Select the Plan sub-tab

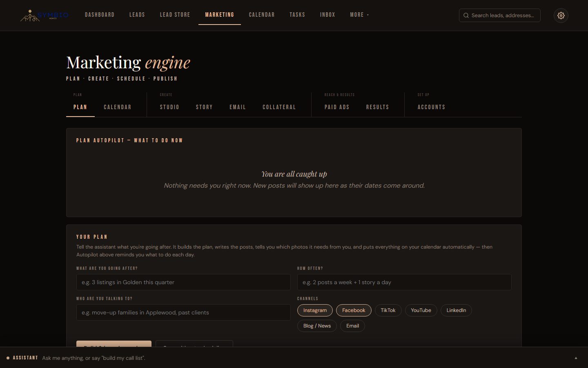coord(80,107)
